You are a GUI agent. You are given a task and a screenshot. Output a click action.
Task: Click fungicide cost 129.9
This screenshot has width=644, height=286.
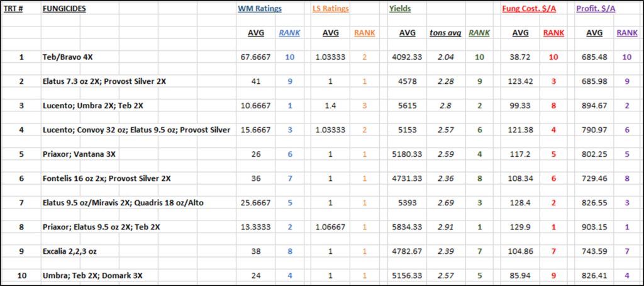tap(520, 227)
